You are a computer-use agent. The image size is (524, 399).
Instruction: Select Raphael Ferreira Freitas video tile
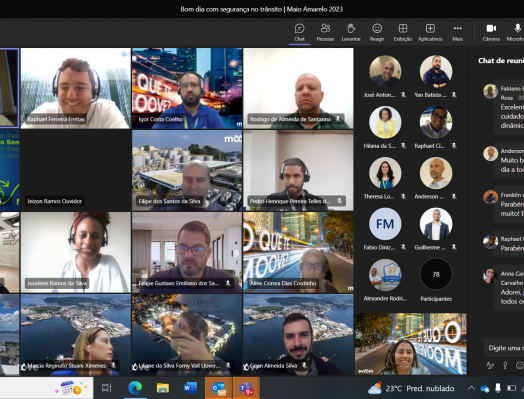pyautogui.click(x=76, y=88)
